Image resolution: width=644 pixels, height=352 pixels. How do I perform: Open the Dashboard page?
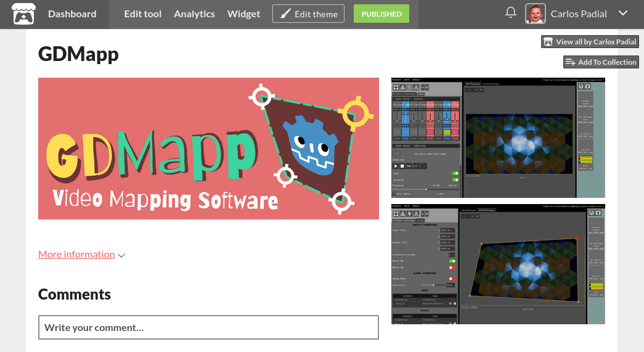pyautogui.click(x=72, y=14)
